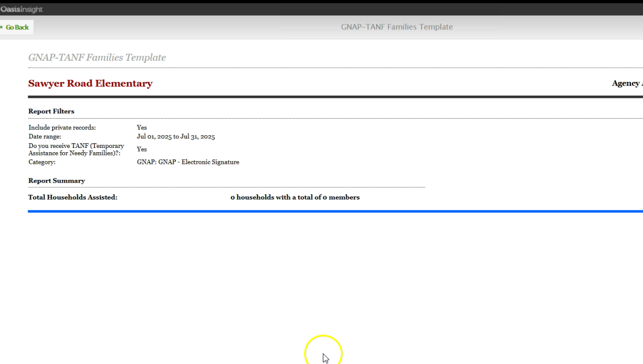This screenshot has width=643, height=364.
Task: Click the Sawyer Road Elementary agency name
Action: coord(90,84)
